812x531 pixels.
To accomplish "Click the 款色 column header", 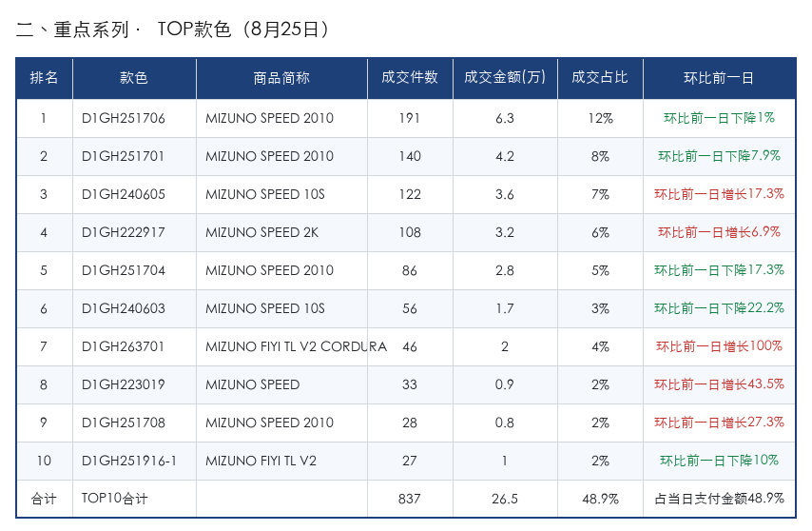I will [134, 78].
